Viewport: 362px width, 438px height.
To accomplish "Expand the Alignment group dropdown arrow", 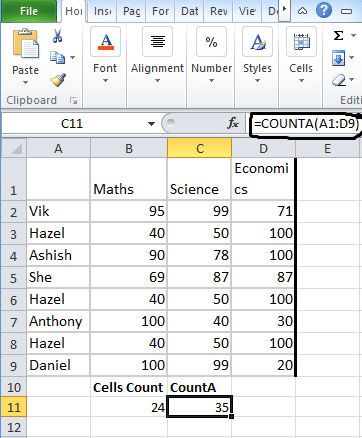I will point(157,81).
